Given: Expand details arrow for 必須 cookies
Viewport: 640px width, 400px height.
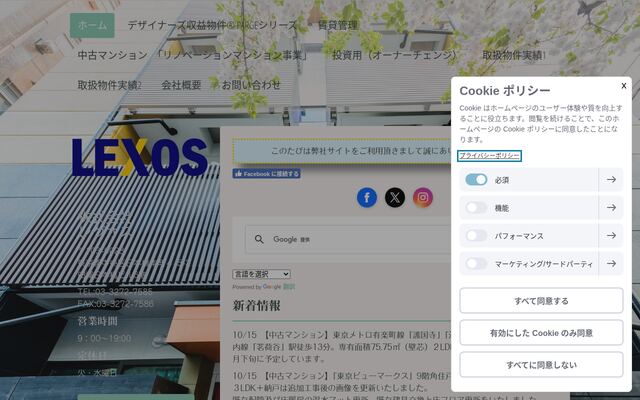Looking at the screenshot, I should tap(611, 180).
